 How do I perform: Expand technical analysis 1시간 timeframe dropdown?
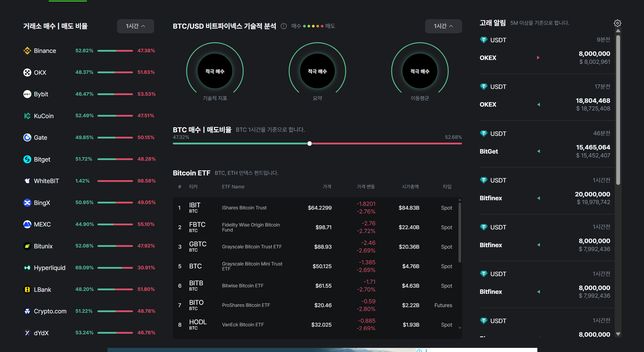(443, 26)
